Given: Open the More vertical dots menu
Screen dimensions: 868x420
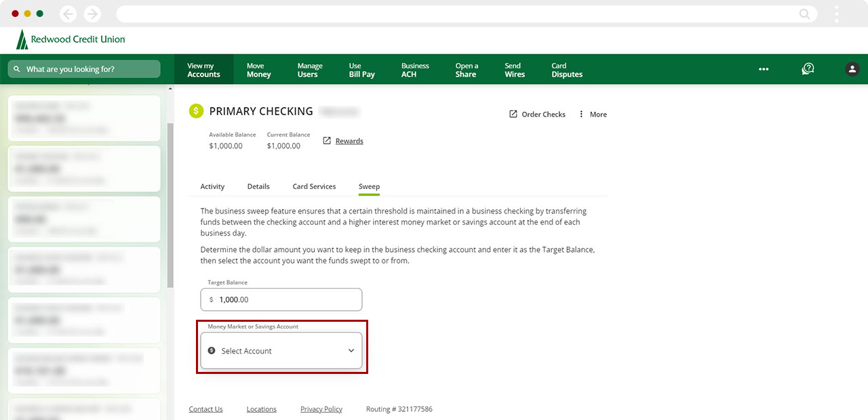Looking at the screenshot, I should tap(581, 114).
